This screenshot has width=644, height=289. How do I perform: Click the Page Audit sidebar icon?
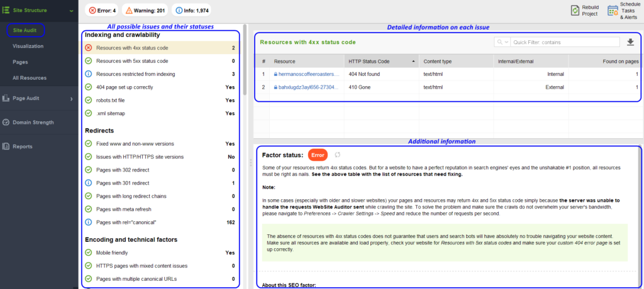[6, 99]
